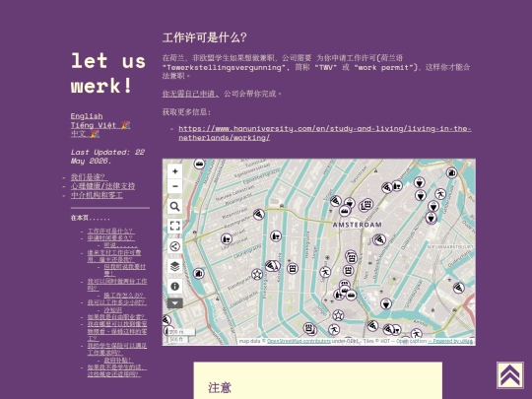Screen dimensions: 532x399
Task: Select the ice cream marker near the map's lower right
Action: pyautogui.click(x=386, y=303)
